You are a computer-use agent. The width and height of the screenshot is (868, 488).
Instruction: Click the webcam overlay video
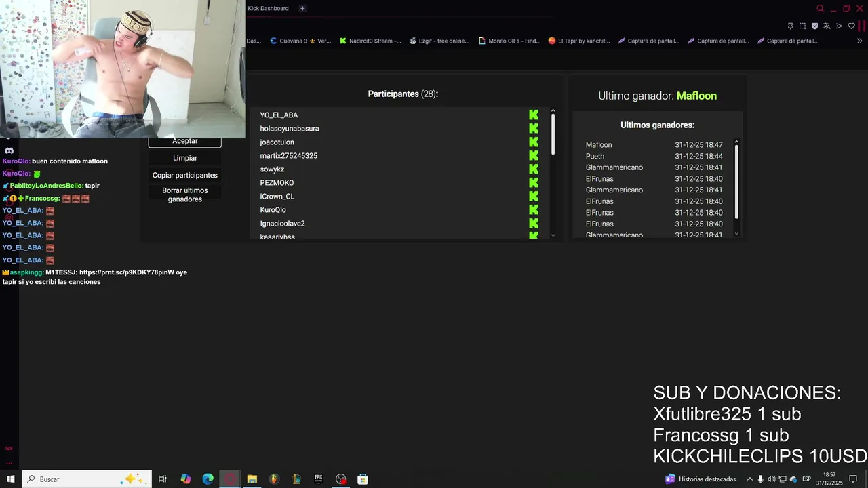123,69
